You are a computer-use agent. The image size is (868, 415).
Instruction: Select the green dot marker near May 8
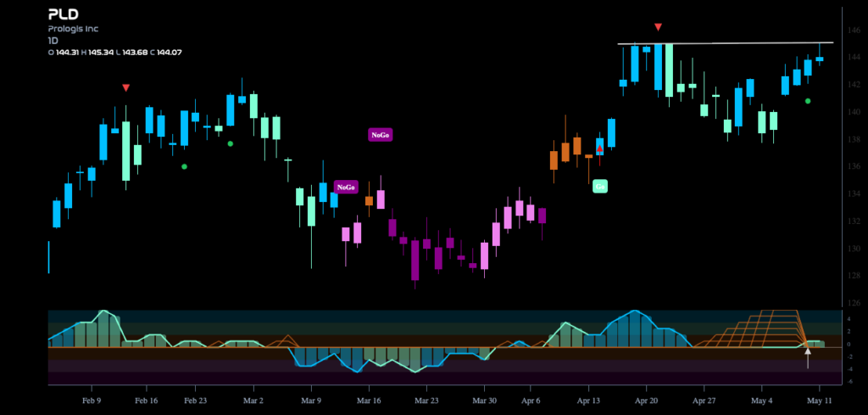[808, 101]
